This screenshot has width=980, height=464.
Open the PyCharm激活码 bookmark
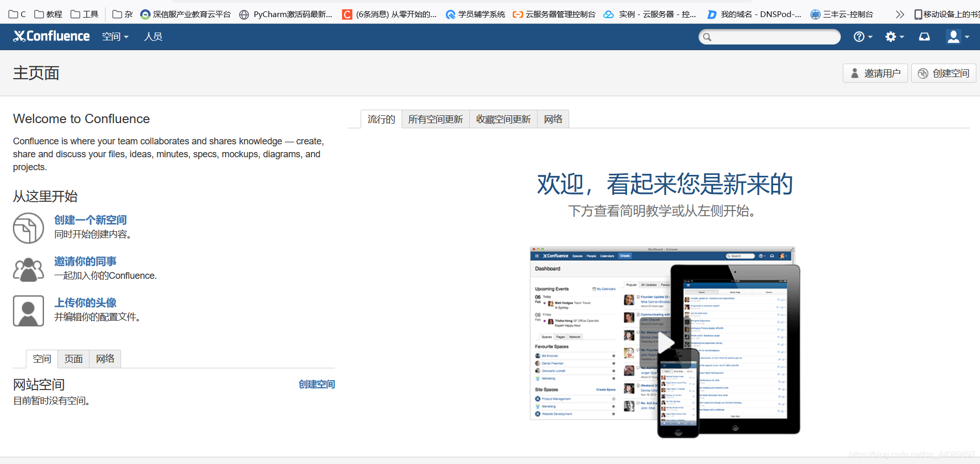click(286, 14)
